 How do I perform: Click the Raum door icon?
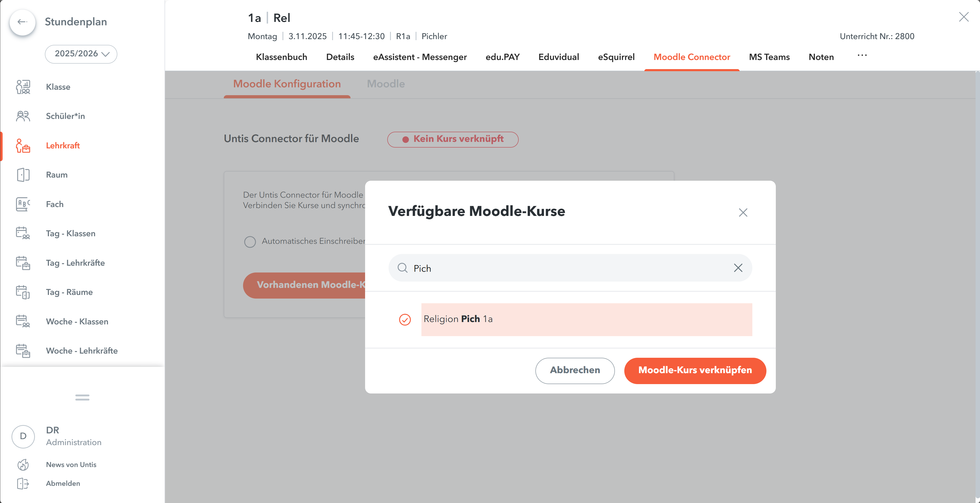23,175
